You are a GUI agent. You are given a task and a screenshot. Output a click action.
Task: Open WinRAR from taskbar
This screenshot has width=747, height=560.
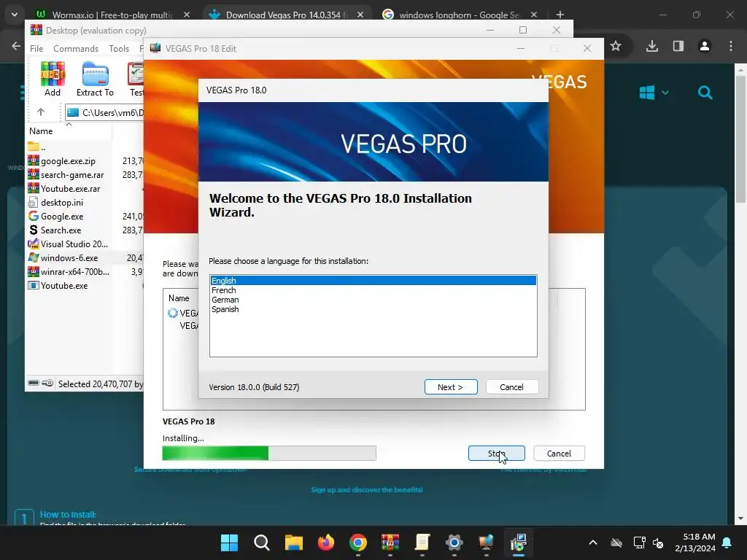click(390, 542)
